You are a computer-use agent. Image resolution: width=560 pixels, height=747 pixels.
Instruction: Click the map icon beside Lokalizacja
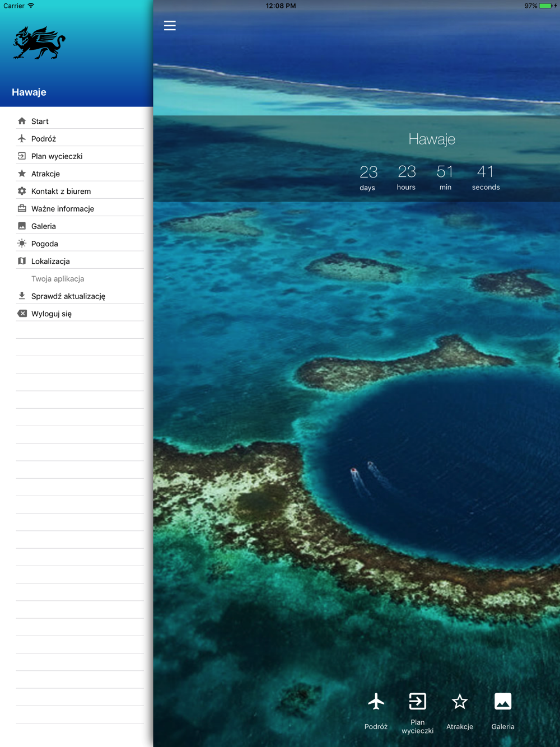click(22, 261)
